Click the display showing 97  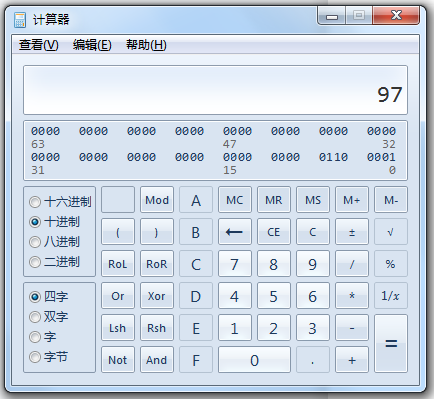pyautogui.click(x=215, y=90)
